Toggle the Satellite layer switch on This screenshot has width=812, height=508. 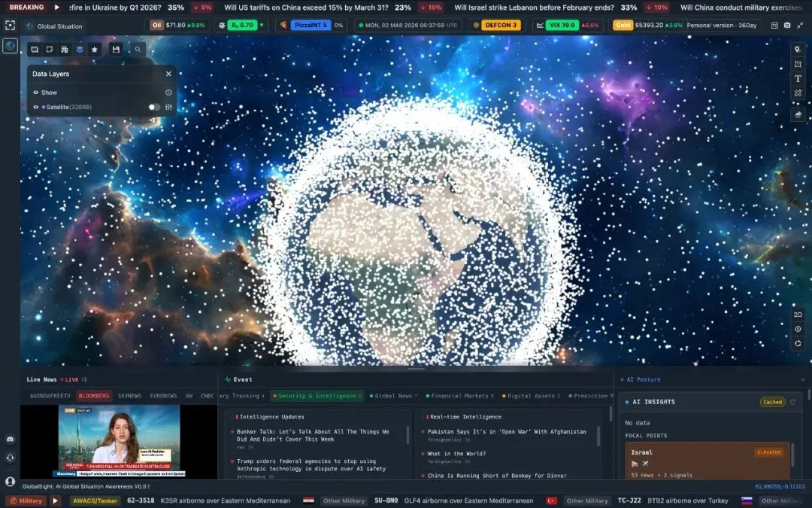(153, 107)
